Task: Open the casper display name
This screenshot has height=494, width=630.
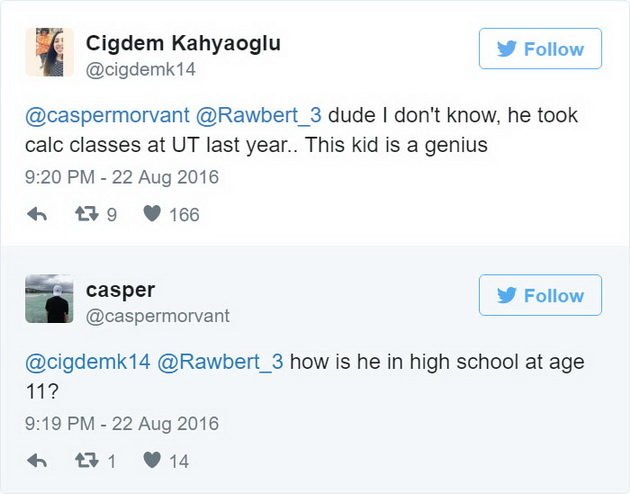Action: (x=121, y=291)
